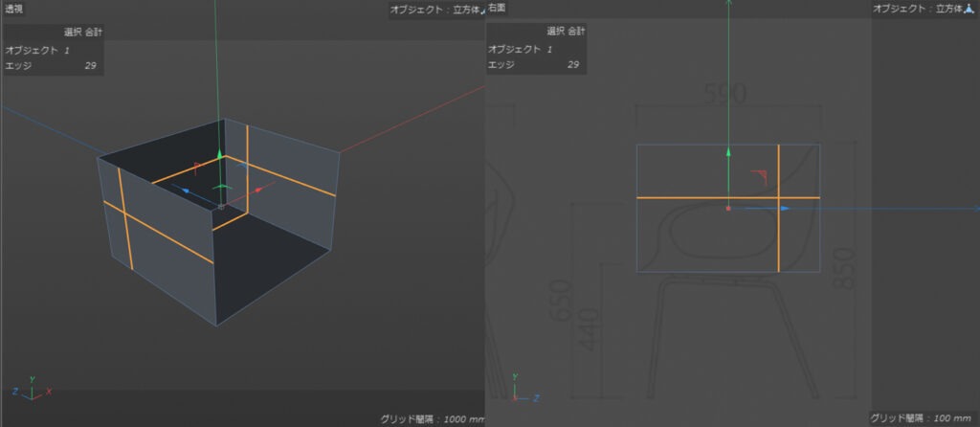This screenshot has height=427, width=980.
Task: Click the 透視 viewport label
Action: [x=13, y=9]
